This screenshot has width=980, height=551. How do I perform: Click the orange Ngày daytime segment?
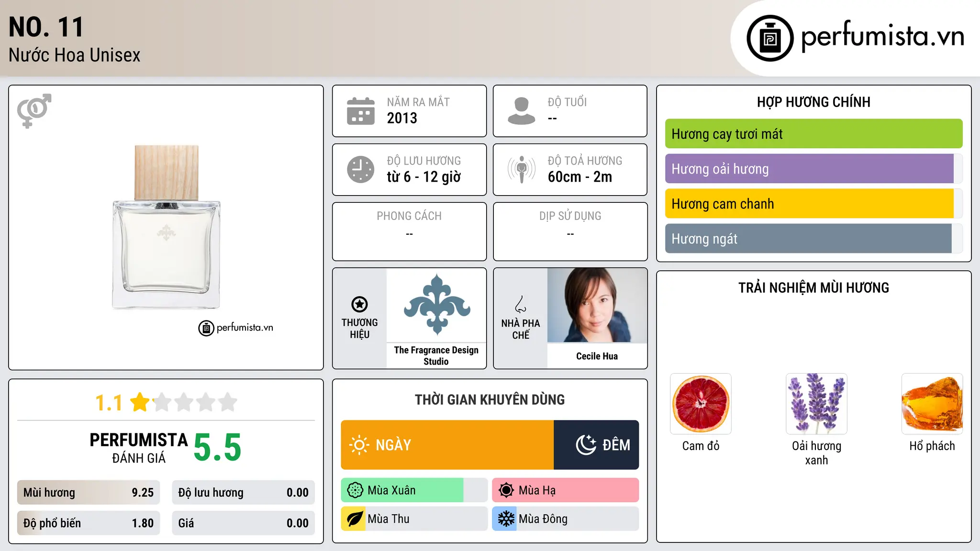447,445
